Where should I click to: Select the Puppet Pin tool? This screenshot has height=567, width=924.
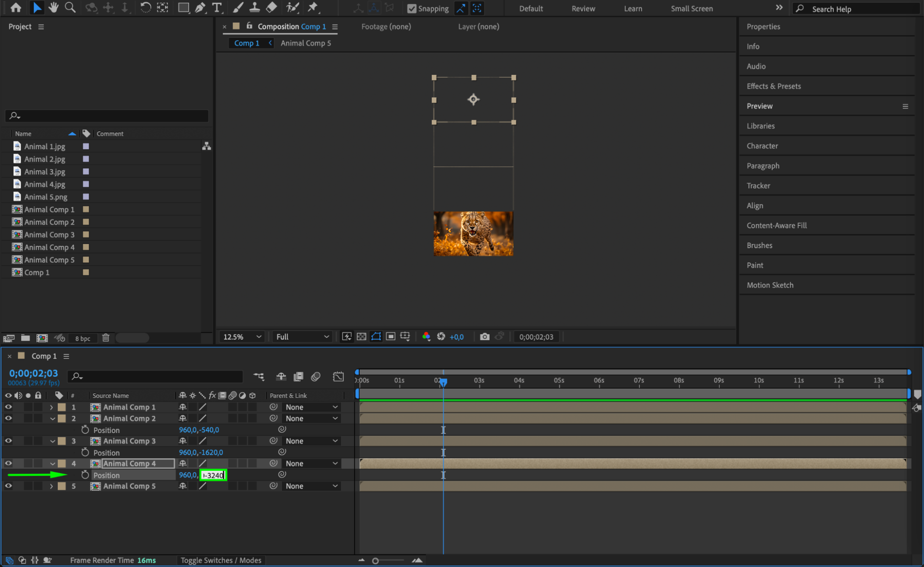tap(313, 7)
